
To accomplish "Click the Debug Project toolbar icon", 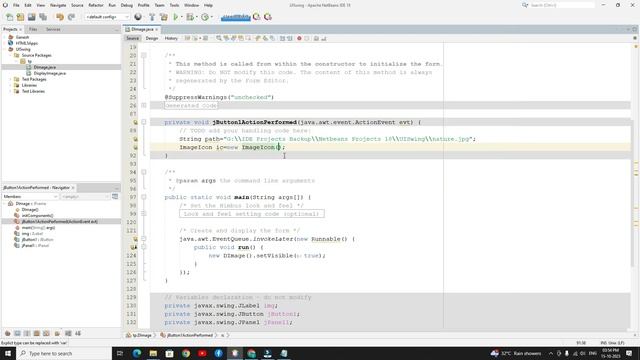I will pos(190,17).
